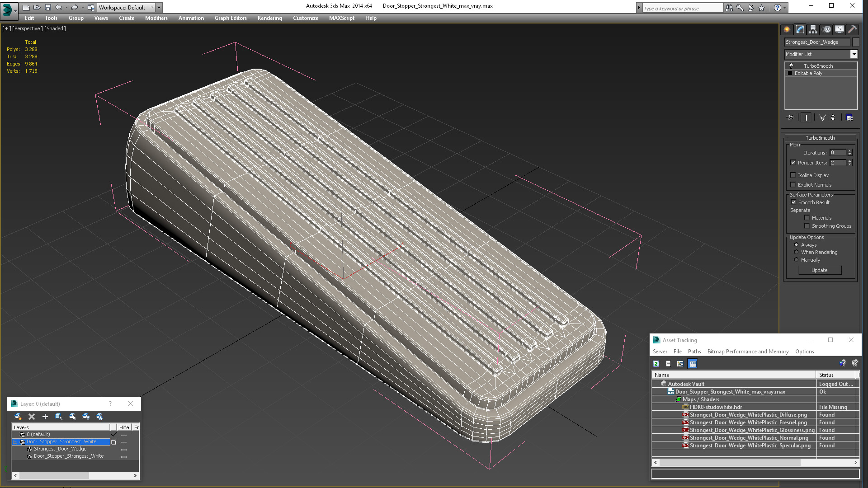Click Open file folder icon
Viewport: 868px width, 488px height.
click(x=37, y=7)
